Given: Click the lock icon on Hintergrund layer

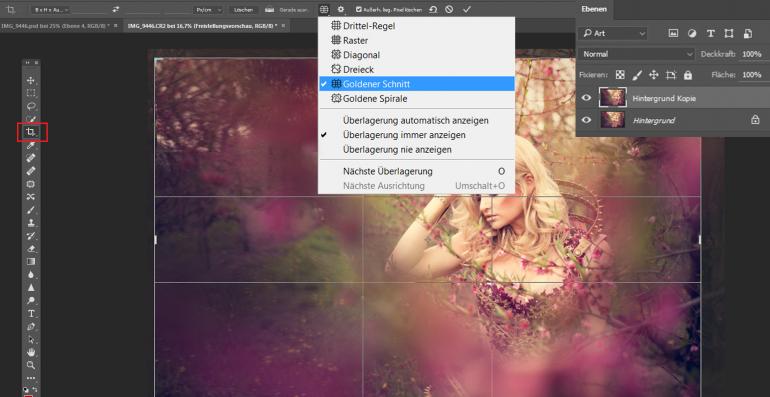Looking at the screenshot, I should point(755,119).
